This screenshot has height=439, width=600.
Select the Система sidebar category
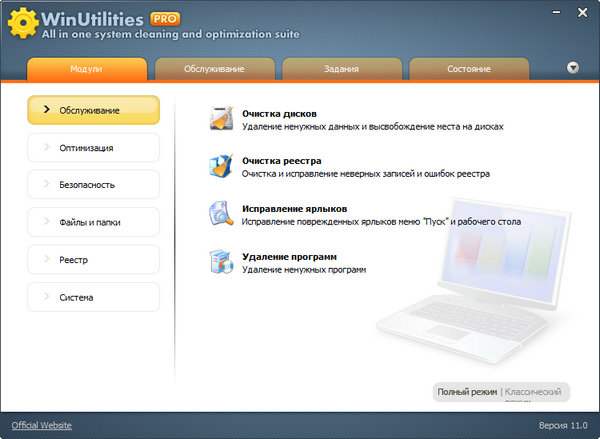pyautogui.click(x=93, y=297)
